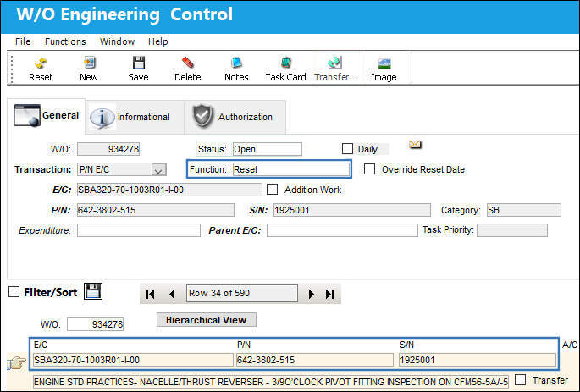Enable the Daily checkbox

347,149
